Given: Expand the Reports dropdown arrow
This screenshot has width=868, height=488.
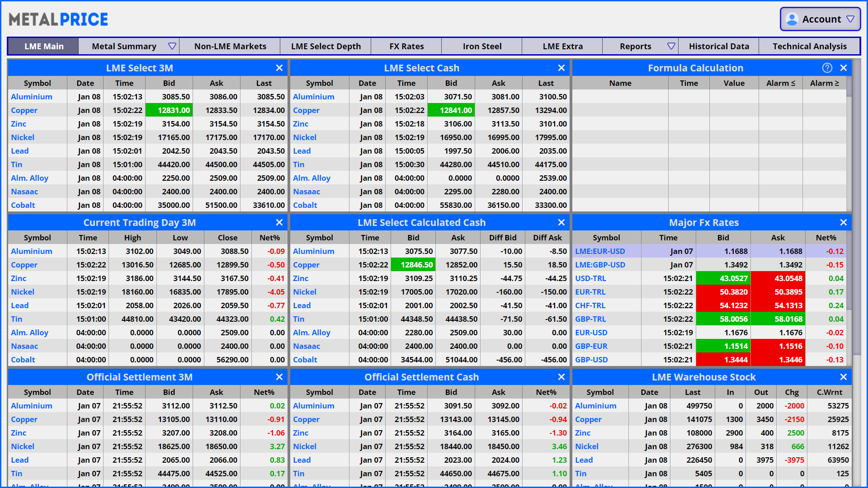Looking at the screenshot, I should (671, 46).
